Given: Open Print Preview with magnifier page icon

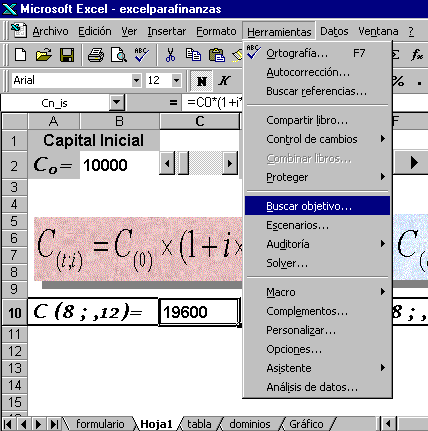Looking at the screenshot, I should 118,55.
